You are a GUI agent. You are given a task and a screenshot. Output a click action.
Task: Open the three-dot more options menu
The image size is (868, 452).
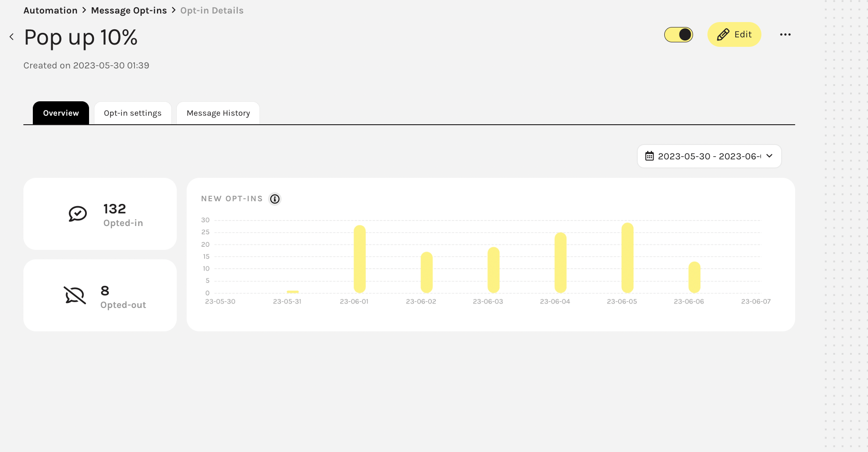pos(785,35)
